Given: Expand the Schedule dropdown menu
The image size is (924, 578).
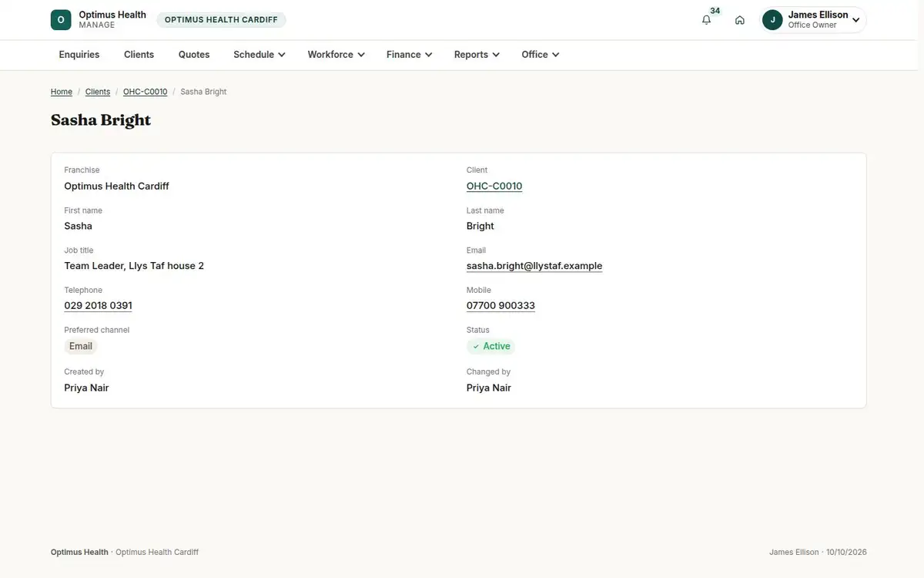Looking at the screenshot, I should pyautogui.click(x=259, y=55).
